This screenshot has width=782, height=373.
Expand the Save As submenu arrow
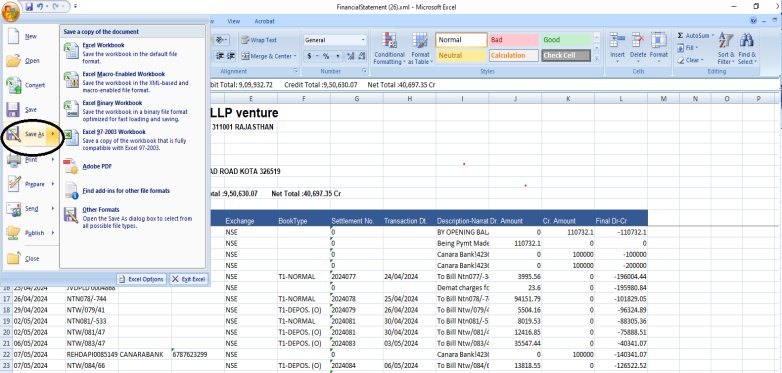tap(53, 135)
